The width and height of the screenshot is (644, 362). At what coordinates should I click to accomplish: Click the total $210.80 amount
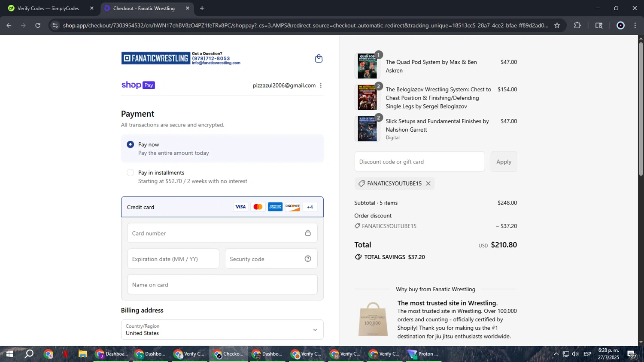point(504,245)
